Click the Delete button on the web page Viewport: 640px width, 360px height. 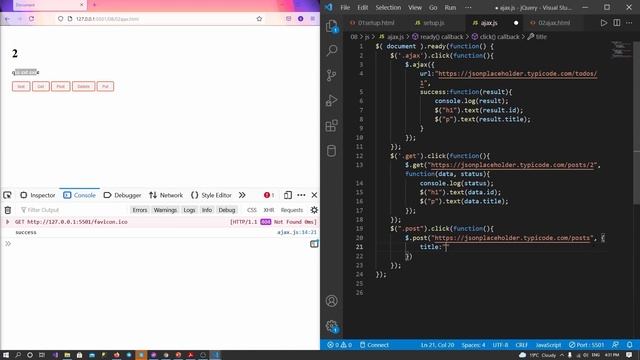click(x=84, y=87)
